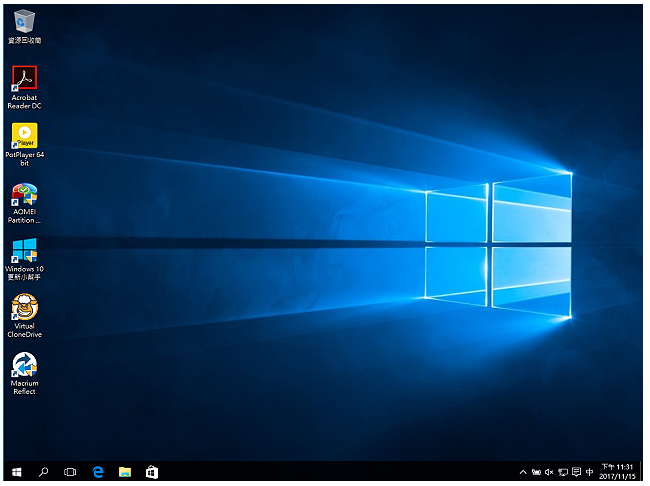Open the Microsoft Store taskbar icon
Screen dimensions: 650x486
pos(152,472)
